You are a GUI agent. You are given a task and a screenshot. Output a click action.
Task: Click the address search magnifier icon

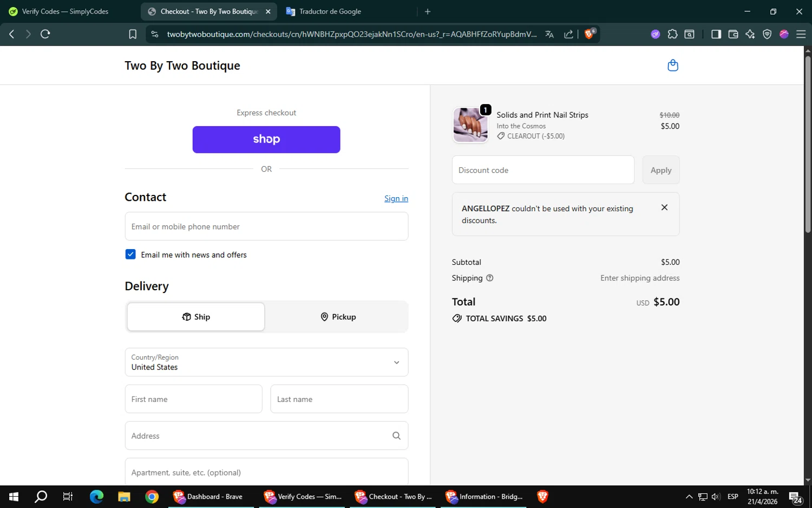pos(396,436)
